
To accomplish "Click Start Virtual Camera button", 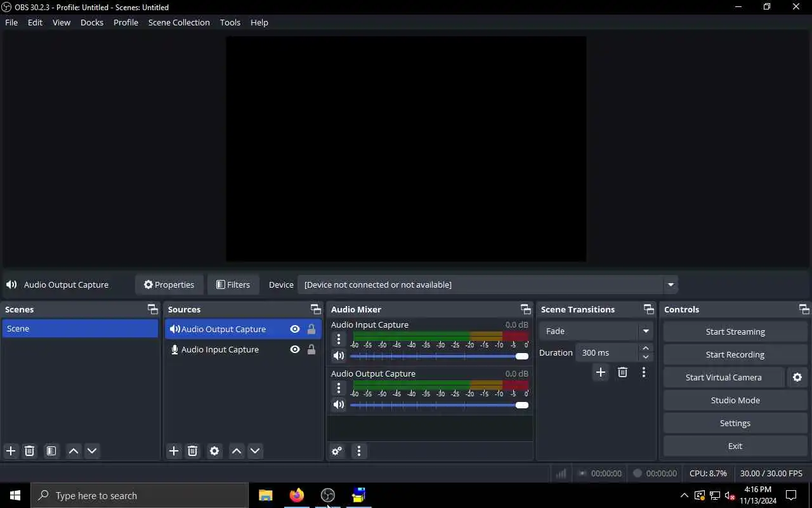I will click(x=724, y=377).
